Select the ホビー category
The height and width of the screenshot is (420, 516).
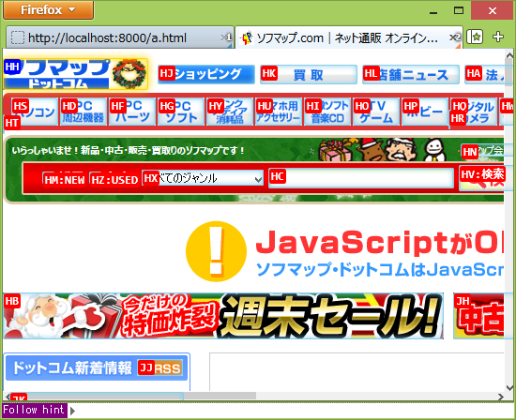point(425,112)
